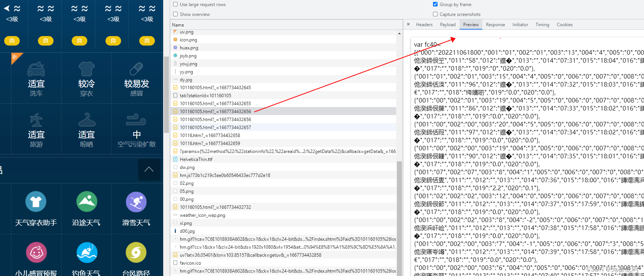
Task: Select request 101160105.html?_=1667734432657
Action: 283,128
